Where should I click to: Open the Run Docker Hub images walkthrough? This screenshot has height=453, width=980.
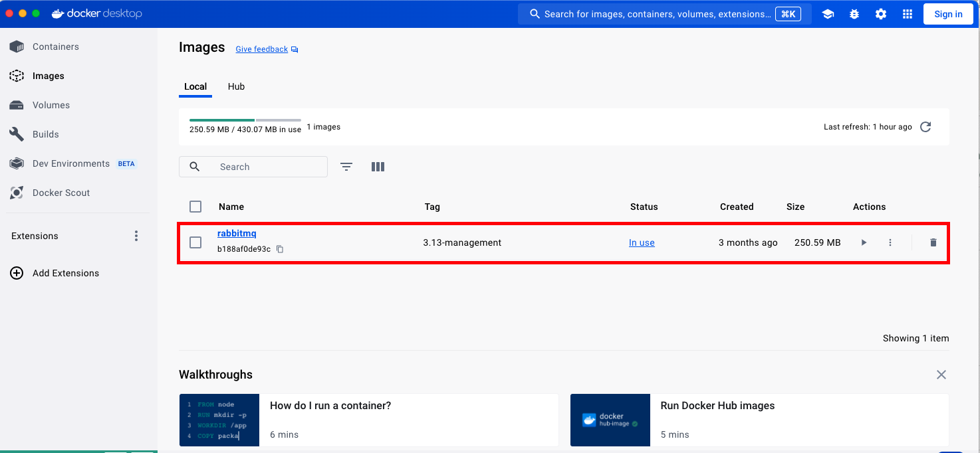click(x=760, y=420)
